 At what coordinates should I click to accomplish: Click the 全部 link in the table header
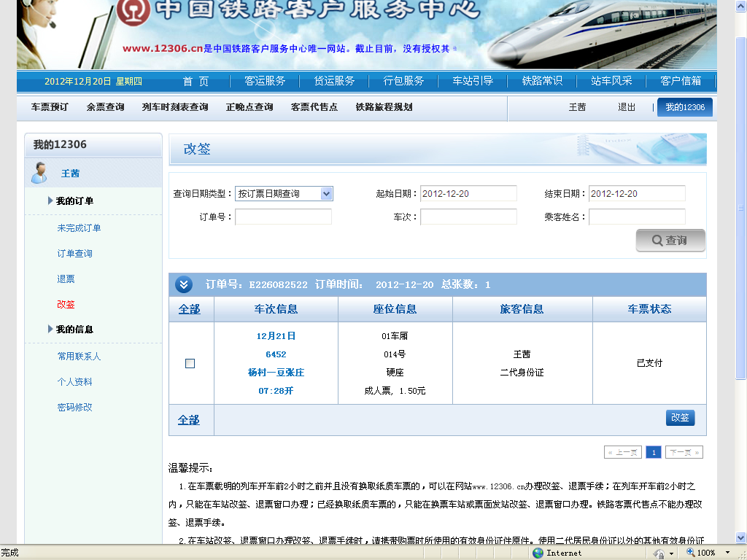point(189,309)
